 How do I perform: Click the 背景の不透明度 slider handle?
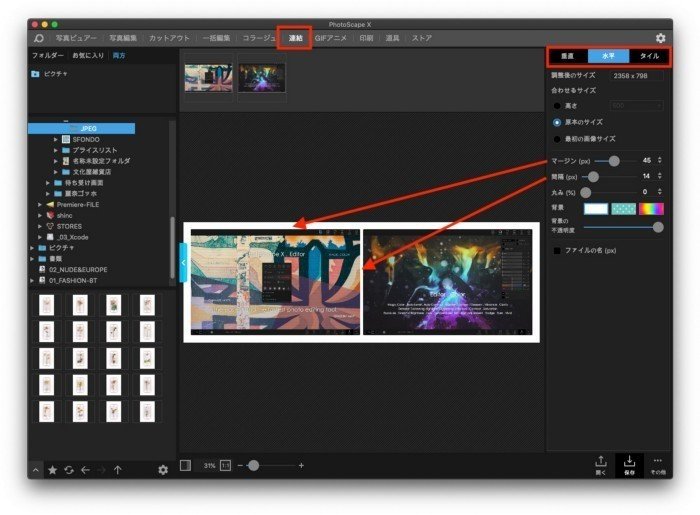658,228
